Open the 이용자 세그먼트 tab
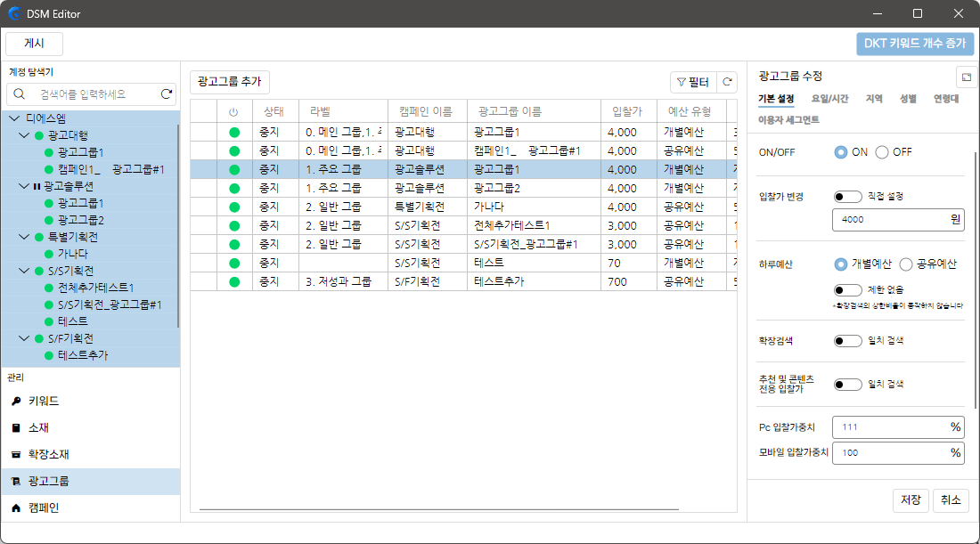 click(x=788, y=120)
